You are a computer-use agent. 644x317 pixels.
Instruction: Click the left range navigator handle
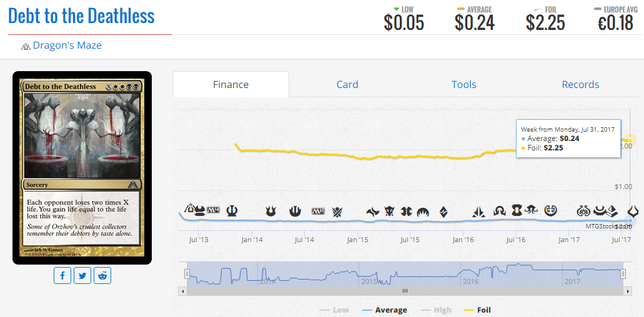click(187, 274)
